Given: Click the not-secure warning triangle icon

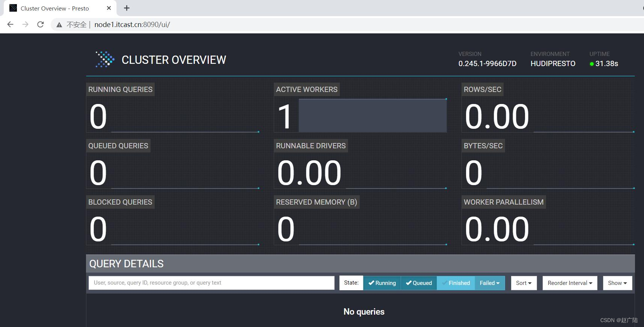Looking at the screenshot, I should 59,25.
